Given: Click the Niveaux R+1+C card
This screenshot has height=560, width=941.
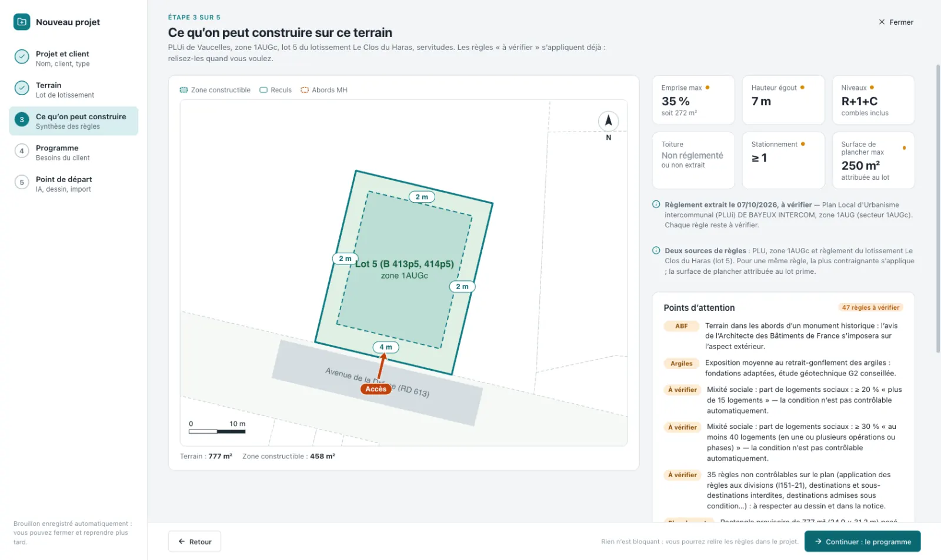Looking at the screenshot, I should click(x=873, y=100).
